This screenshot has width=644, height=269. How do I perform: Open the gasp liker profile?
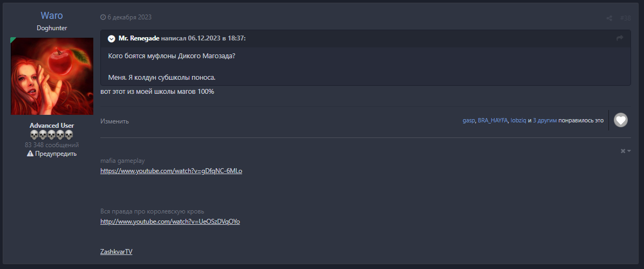(x=468, y=121)
